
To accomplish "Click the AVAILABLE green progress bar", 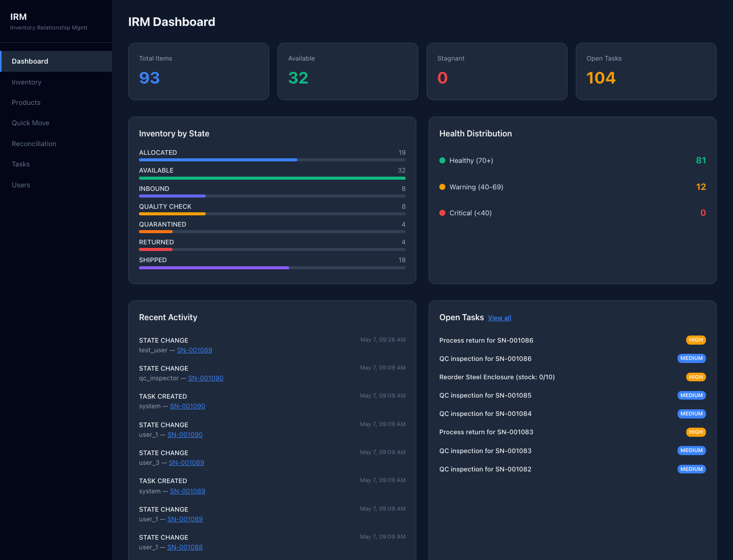I will pyautogui.click(x=272, y=178).
